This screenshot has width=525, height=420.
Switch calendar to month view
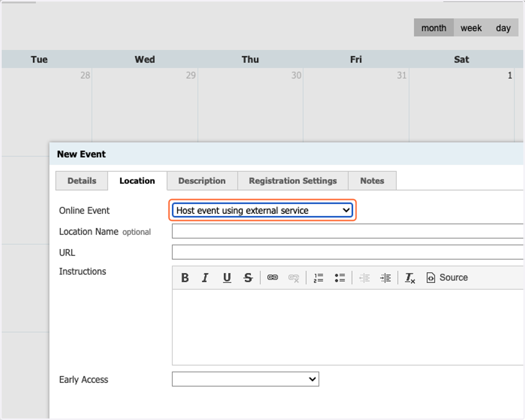[434, 28]
